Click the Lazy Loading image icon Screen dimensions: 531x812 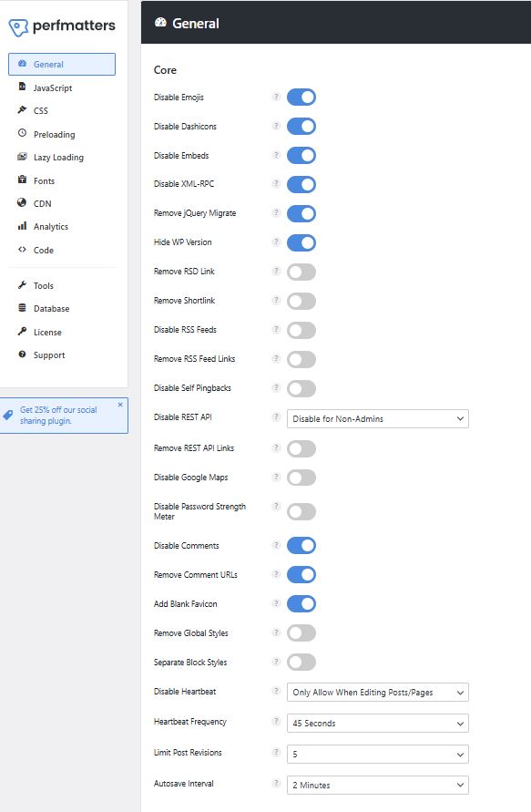tap(22, 157)
